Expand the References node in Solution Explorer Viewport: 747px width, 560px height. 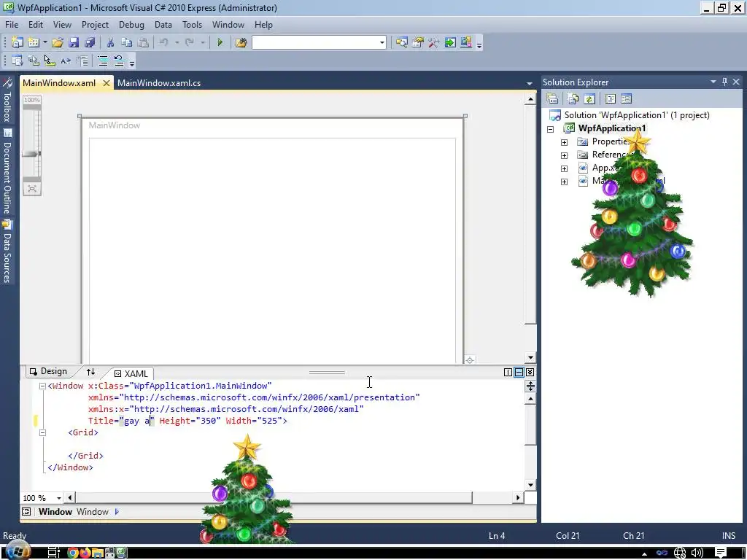click(564, 155)
